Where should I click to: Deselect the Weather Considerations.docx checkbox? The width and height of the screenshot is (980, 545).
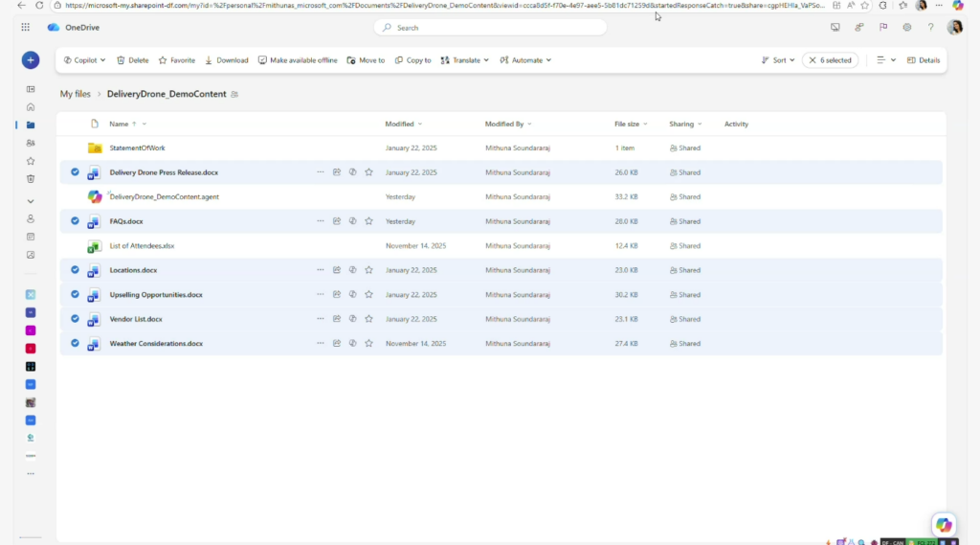75,343
